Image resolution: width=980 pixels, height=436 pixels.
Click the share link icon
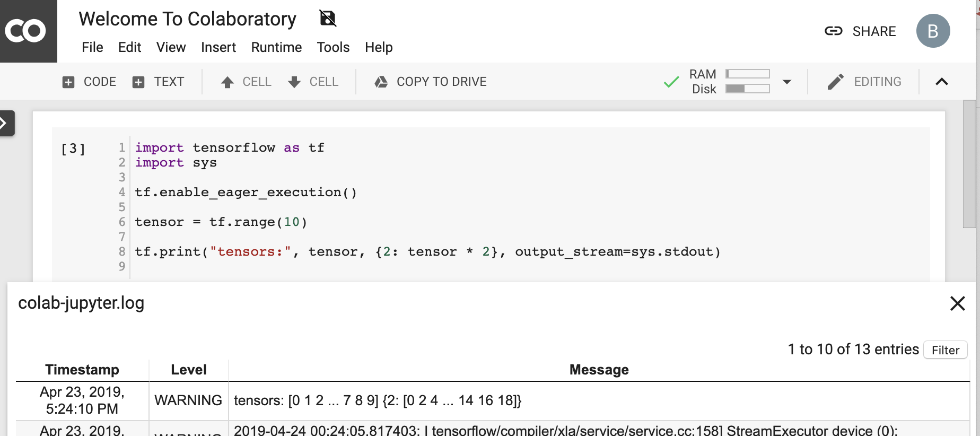(833, 31)
